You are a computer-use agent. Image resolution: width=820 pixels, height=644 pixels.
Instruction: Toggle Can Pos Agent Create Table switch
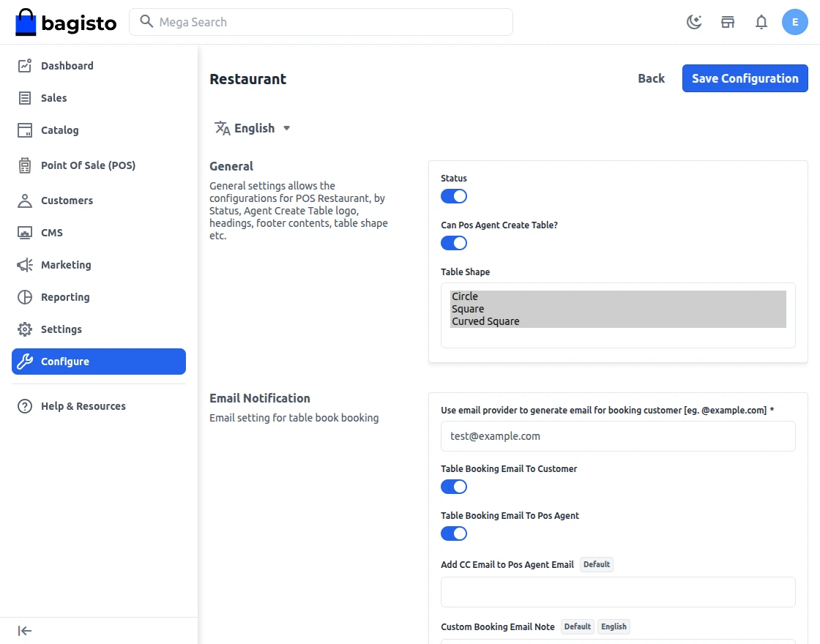[x=453, y=243]
